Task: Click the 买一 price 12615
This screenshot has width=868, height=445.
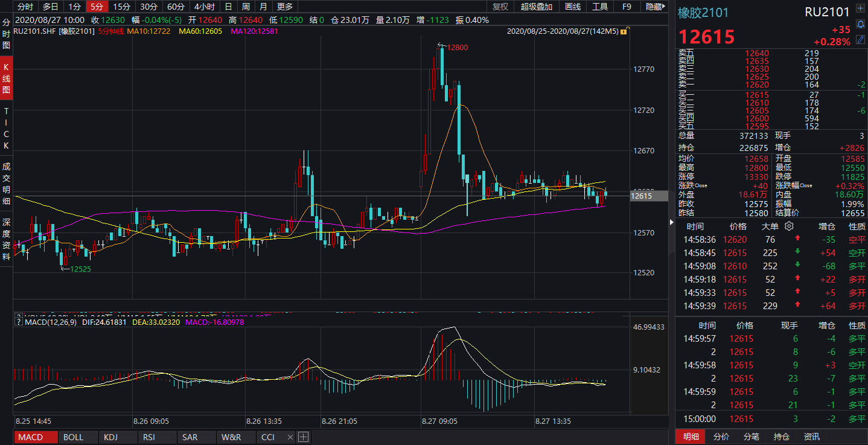Action: [756, 95]
